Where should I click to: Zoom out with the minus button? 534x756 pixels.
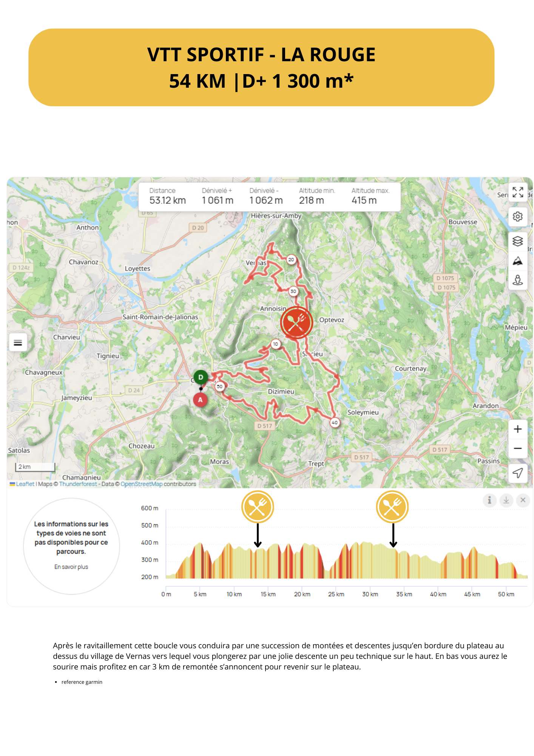517,449
